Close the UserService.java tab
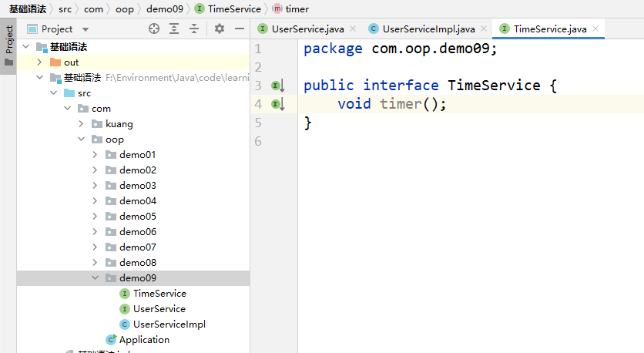This screenshot has height=353, width=644. pos(353,29)
